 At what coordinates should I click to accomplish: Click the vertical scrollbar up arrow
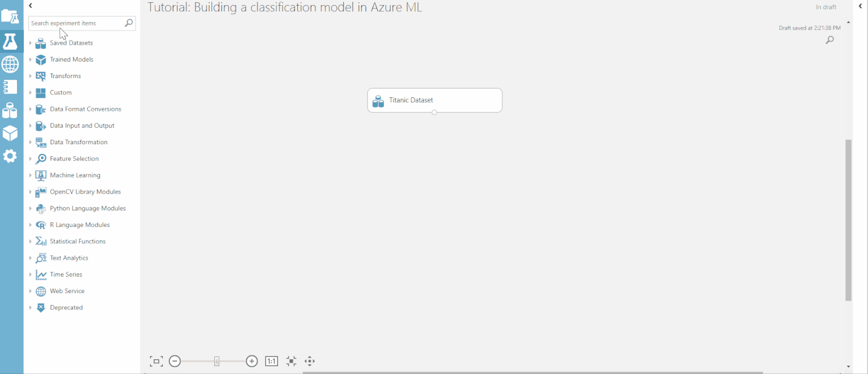[x=848, y=22]
